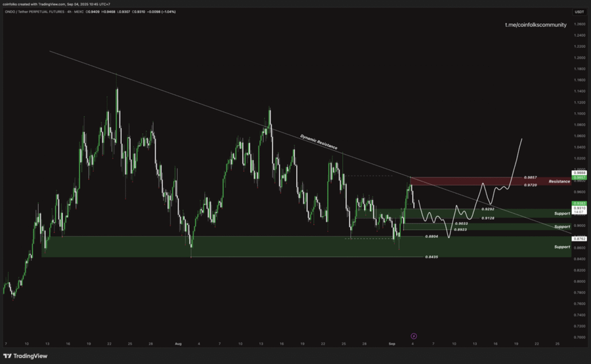Click the 1.2600 price axis label

click(x=579, y=24)
